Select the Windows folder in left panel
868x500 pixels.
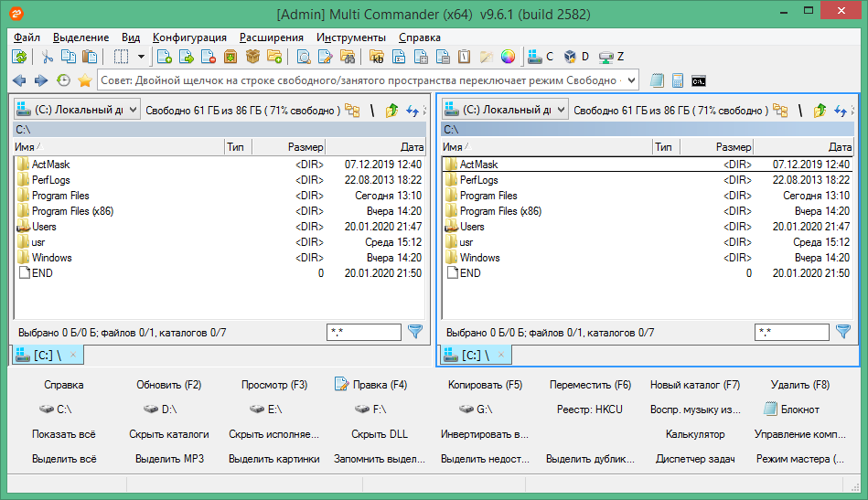tap(51, 258)
